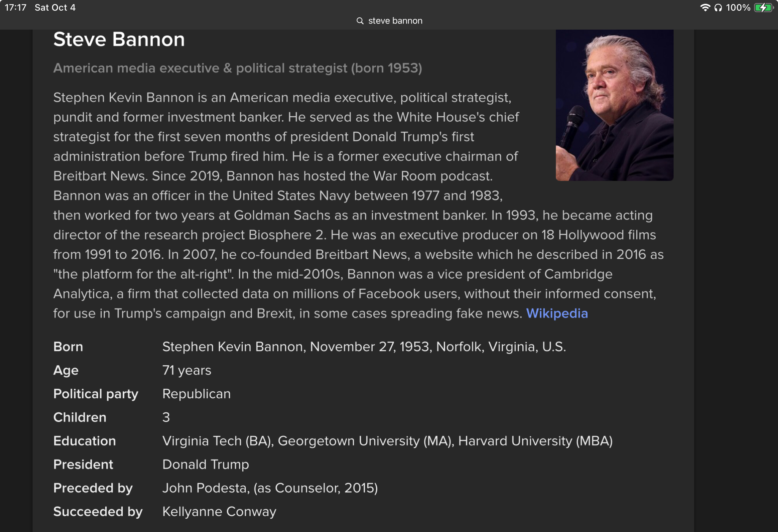Screen dimensions: 778x532
Task: Tap the "Sat Oct 4" date
Action: (x=55, y=8)
